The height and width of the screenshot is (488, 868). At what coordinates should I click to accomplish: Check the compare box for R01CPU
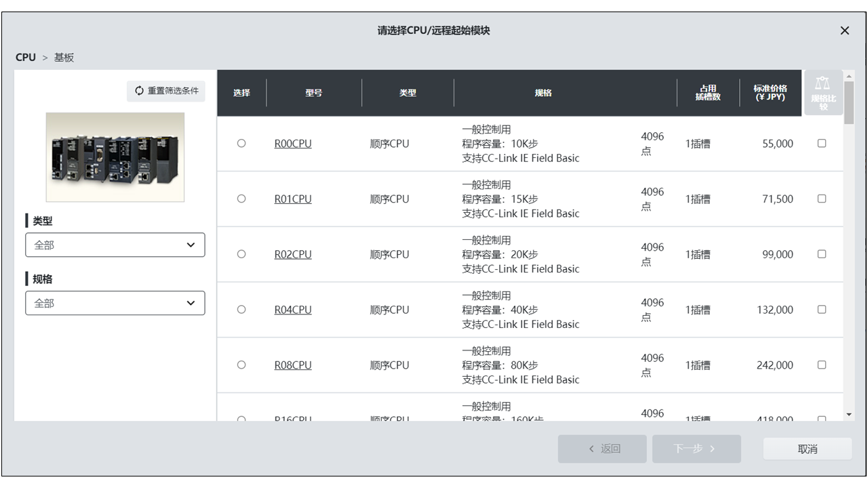pos(822,199)
